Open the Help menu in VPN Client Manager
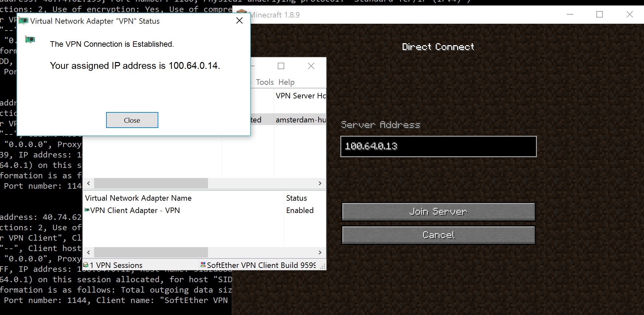This screenshot has width=644, height=315. (286, 82)
